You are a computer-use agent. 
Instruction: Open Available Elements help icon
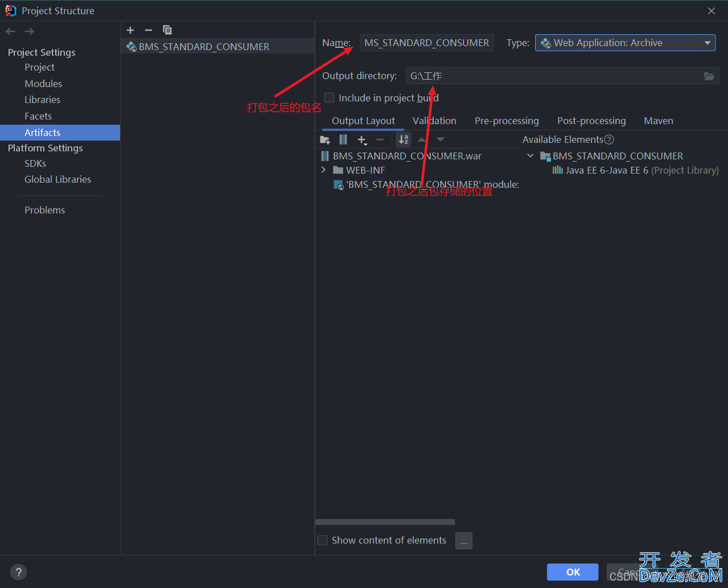coord(609,139)
